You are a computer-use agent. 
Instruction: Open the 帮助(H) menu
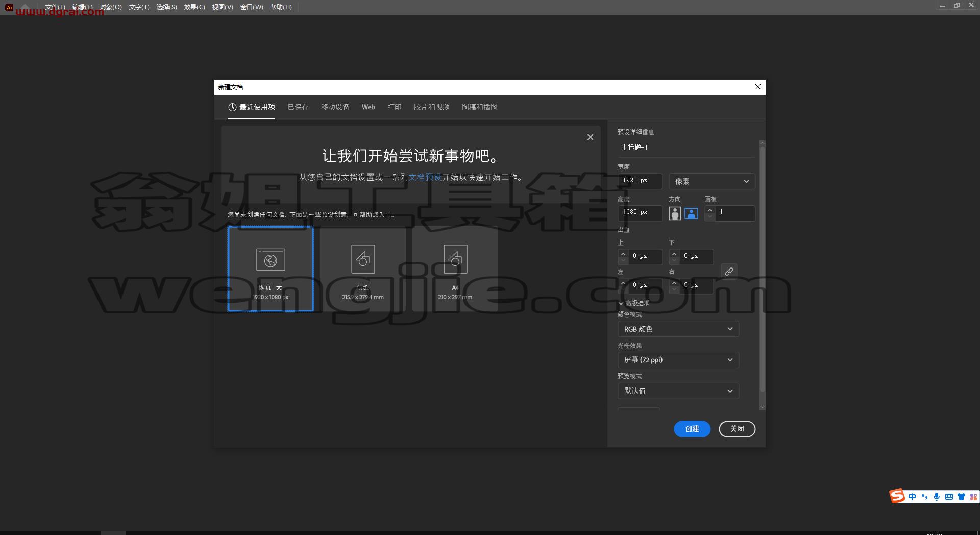[281, 7]
